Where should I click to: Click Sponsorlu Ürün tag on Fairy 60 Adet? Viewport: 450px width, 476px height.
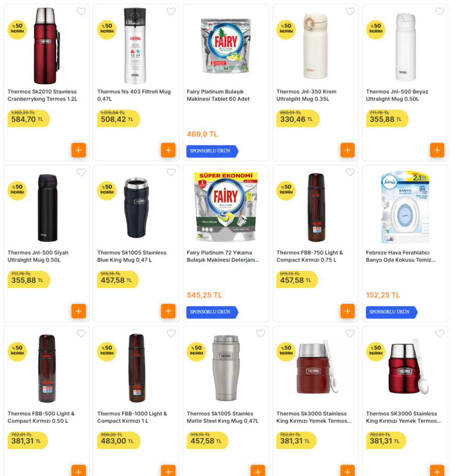212,151
